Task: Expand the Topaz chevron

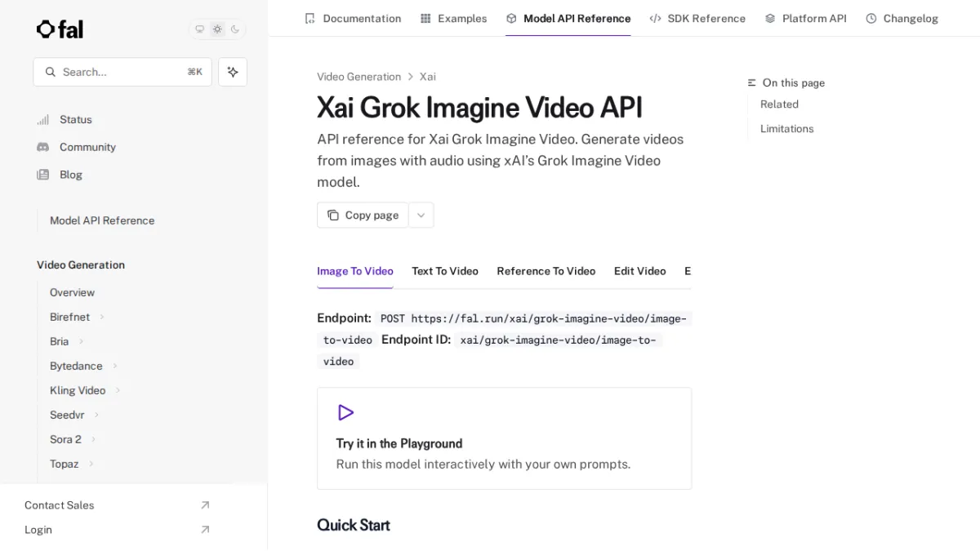Action: pyautogui.click(x=91, y=464)
